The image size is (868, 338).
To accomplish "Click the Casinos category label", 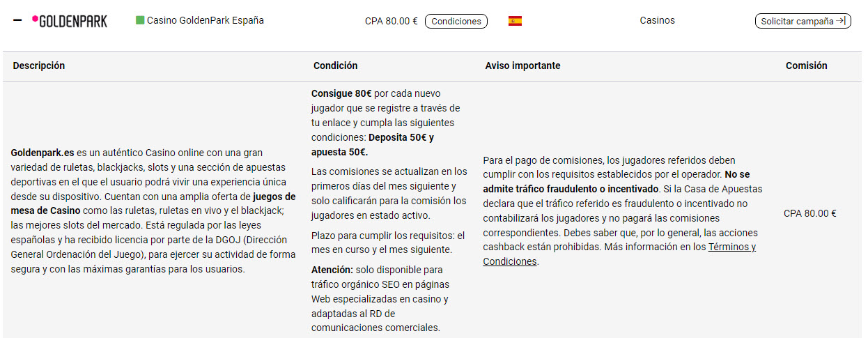I will coord(657,20).
